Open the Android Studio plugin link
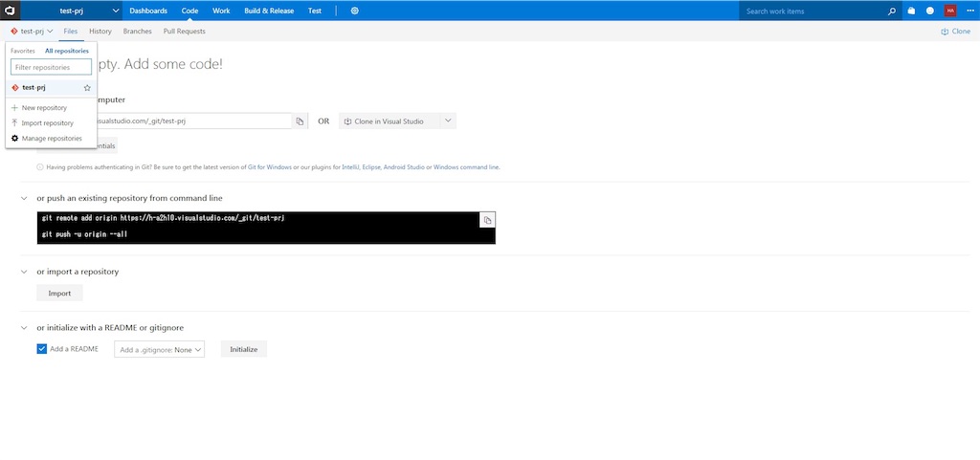The height and width of the screenshot is (460, 980). pyautogui.click(x=404, y=167)
